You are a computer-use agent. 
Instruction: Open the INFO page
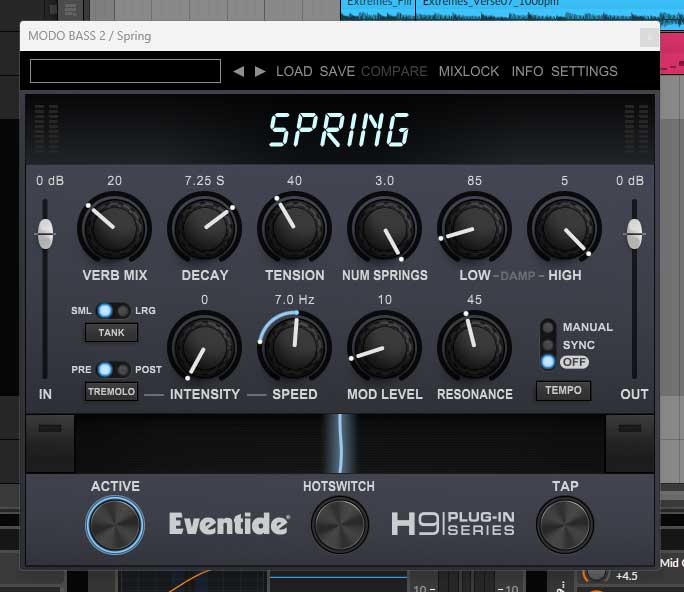coord(527,71)
